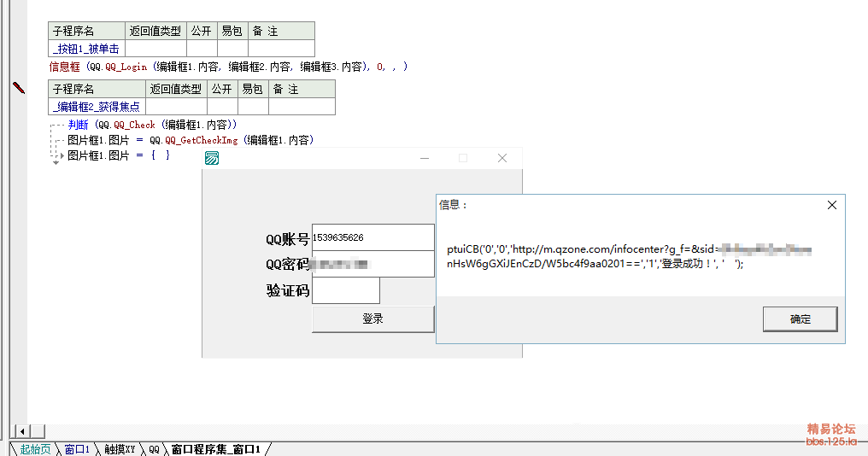Click the 确定 button in the 信息 dialog

[x=800, y=319]
